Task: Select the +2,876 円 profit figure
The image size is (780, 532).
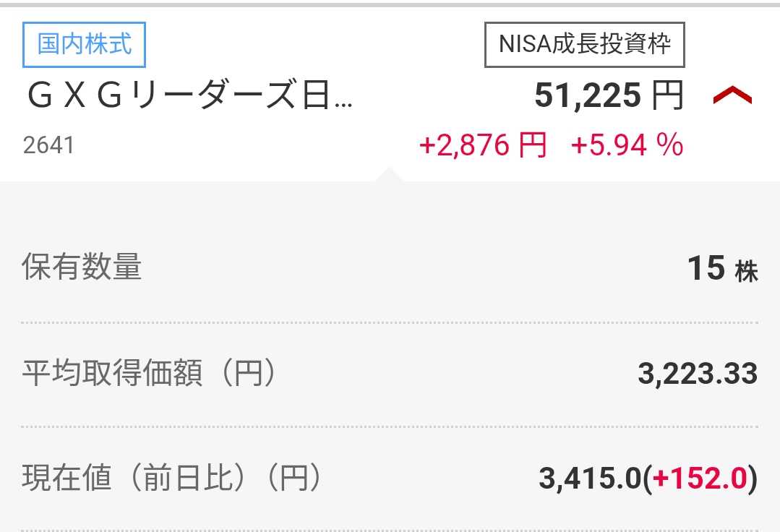Action: pyautogui.click(x=482, y=145)
